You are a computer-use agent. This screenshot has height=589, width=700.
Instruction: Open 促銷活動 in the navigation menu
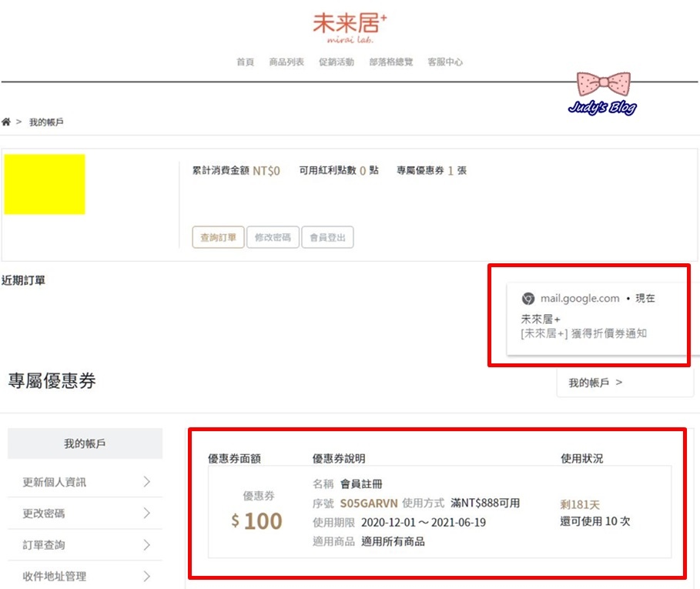(337, 62)
